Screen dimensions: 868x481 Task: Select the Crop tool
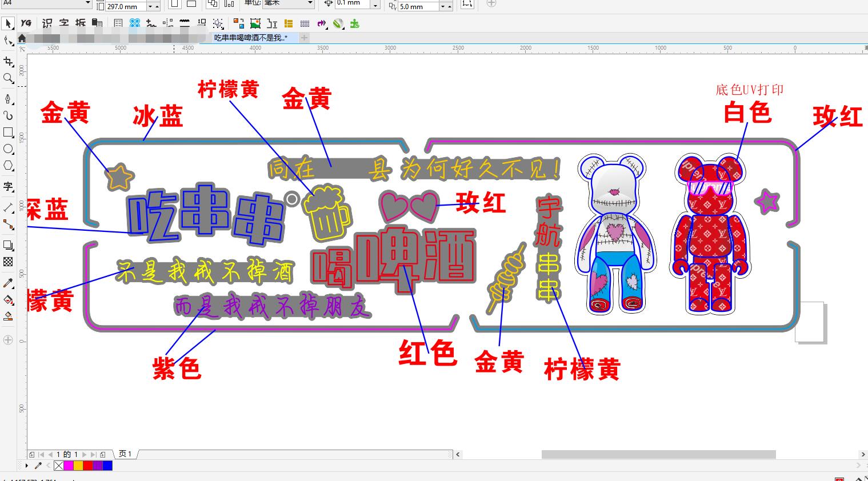(x=8, y=61)
